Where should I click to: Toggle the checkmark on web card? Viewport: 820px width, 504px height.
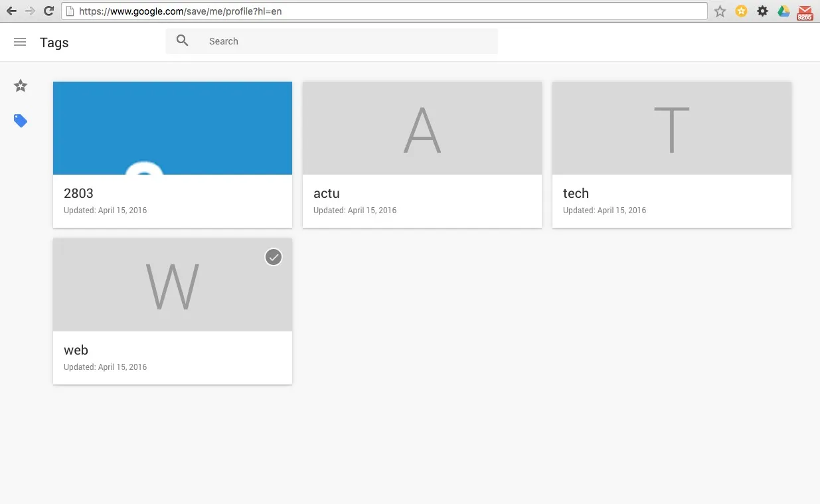click(274, 257)
